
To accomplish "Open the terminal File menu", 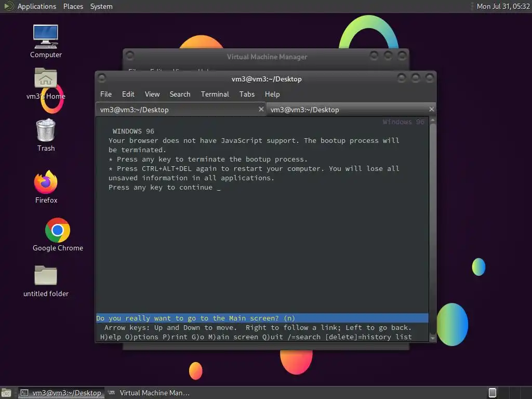I will point(106,95).
